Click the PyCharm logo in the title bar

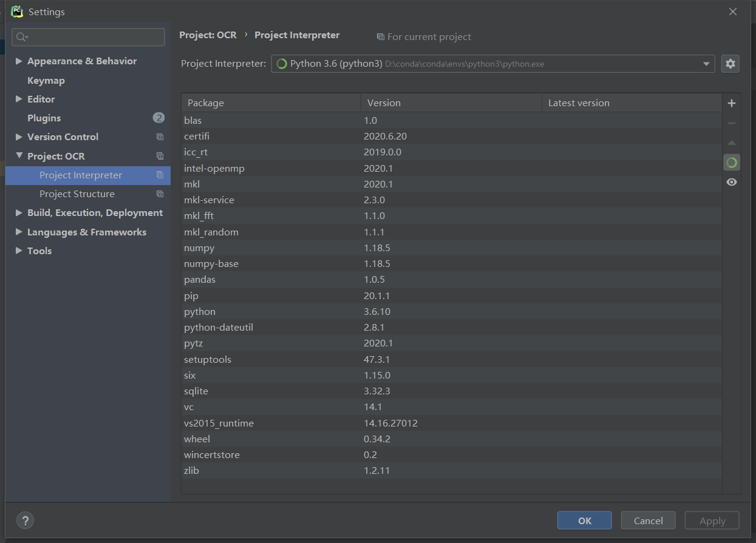[x=17, y=12]
